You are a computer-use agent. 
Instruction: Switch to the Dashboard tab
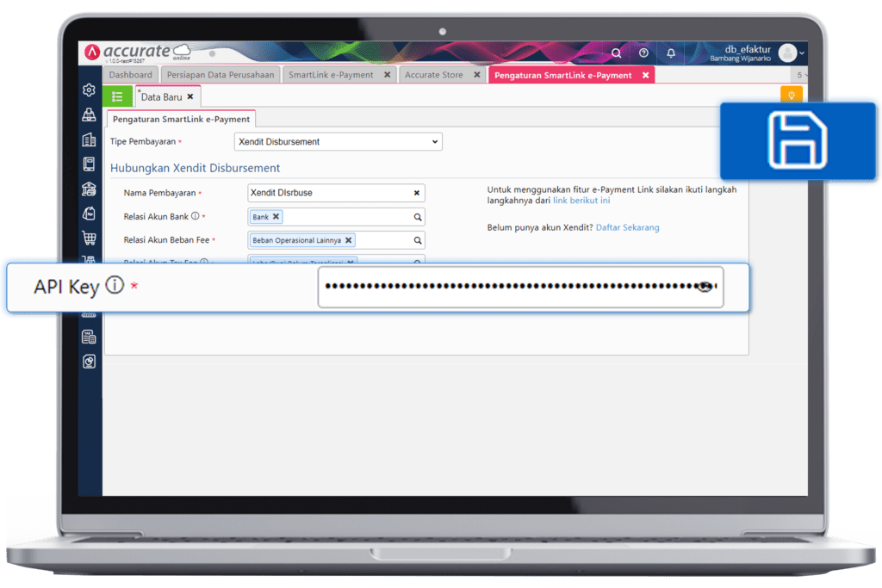[131, 75]
